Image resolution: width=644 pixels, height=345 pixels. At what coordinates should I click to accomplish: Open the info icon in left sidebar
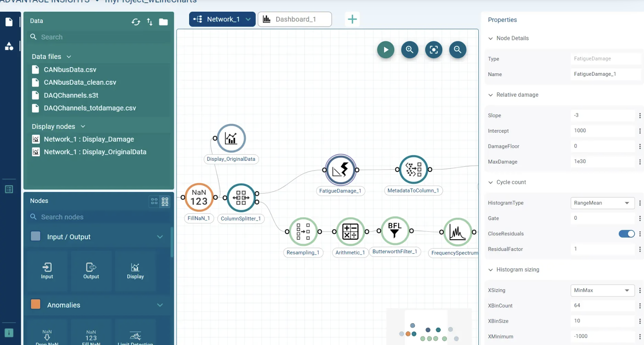pyautogui.click(x=9, y=333)
